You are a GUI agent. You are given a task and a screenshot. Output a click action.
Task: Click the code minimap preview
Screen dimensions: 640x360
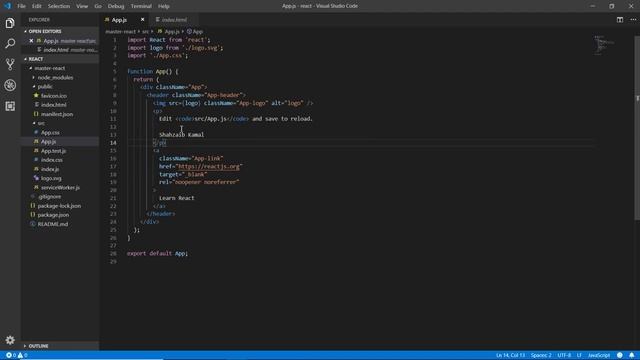click(604, 45)
